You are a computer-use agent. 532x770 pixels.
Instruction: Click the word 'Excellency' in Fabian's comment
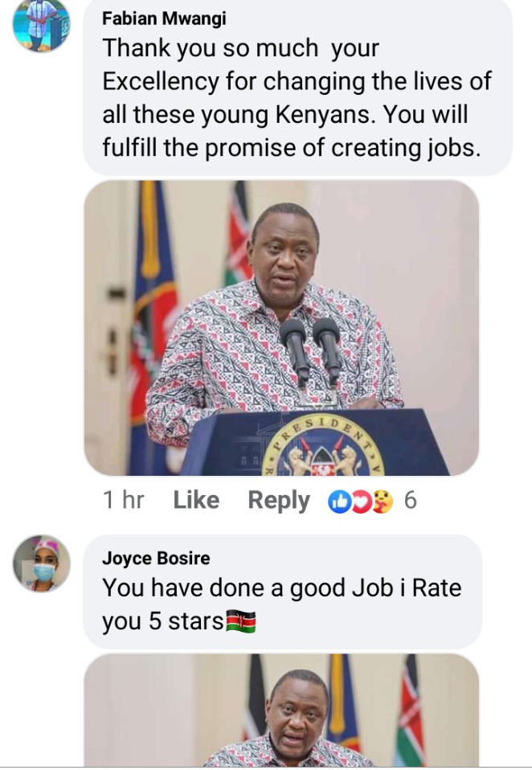(x=161, y=81)
